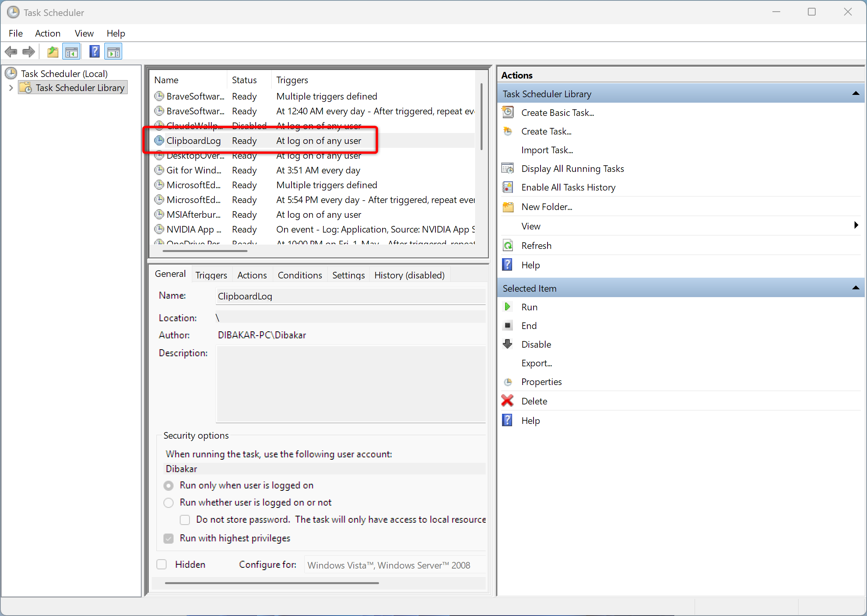Click the task list horizontal scrollbar thumb
This screenshot has width=867, height=616.
coord(205,251)
